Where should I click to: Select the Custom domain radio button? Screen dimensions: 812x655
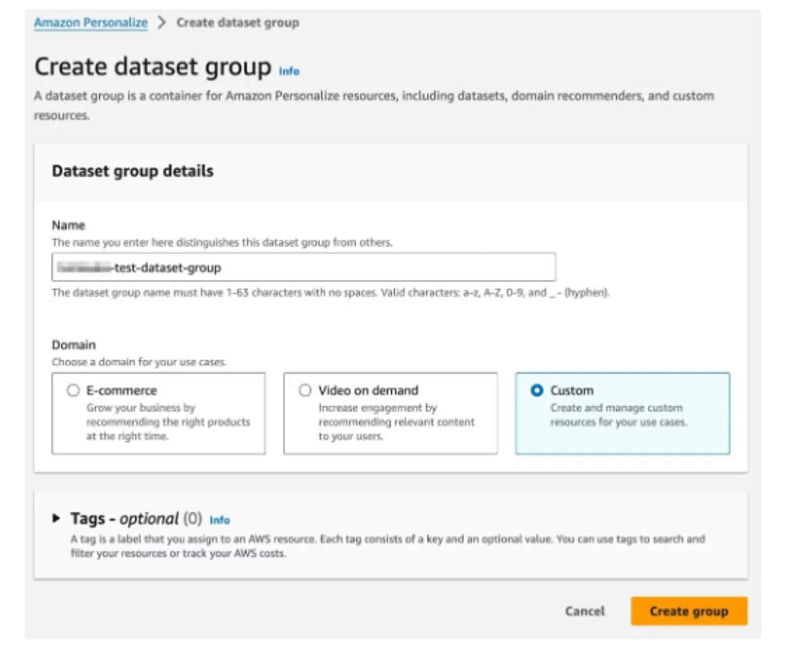pos(537,390)
